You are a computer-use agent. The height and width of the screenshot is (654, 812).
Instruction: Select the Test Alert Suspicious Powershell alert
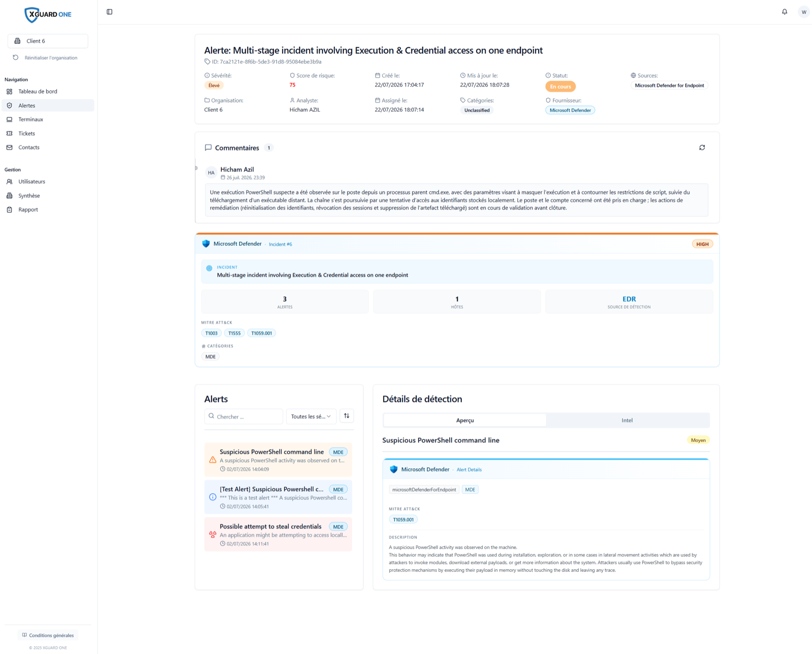pos(278,497)
